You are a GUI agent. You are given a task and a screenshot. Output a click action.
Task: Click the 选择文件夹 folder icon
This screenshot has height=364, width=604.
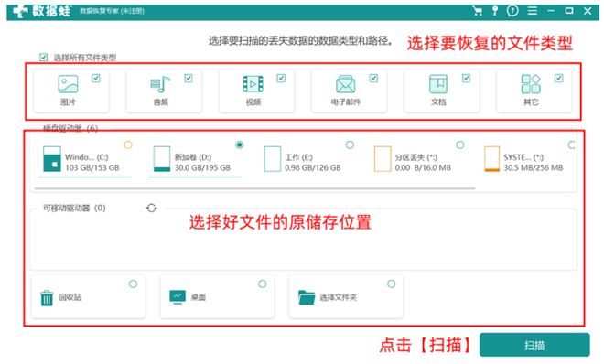coord(307,297)
